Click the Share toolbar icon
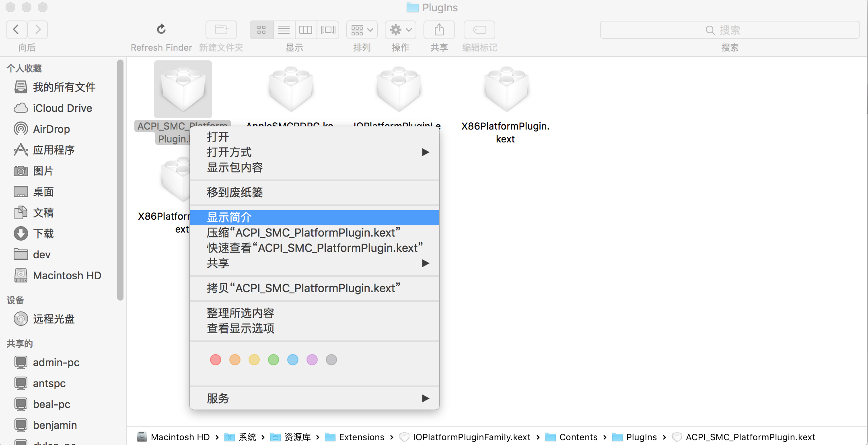Screen dimensions: 868x445 pyautogui.click(x=439, y=29)
